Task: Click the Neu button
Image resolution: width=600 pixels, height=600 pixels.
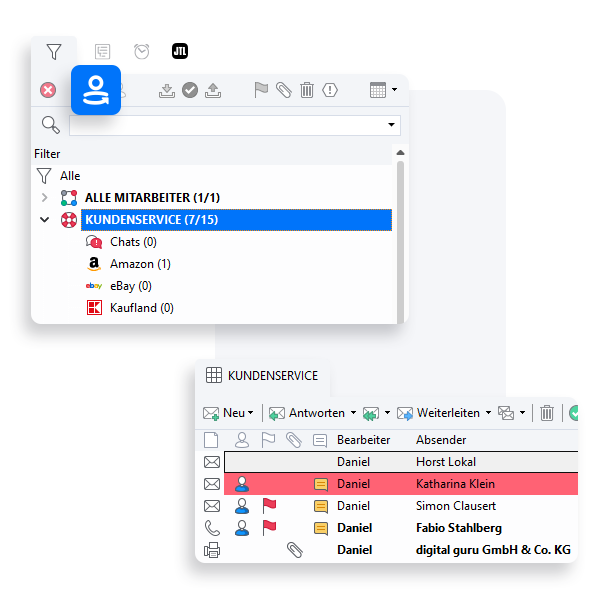Action: coord(227,413)
